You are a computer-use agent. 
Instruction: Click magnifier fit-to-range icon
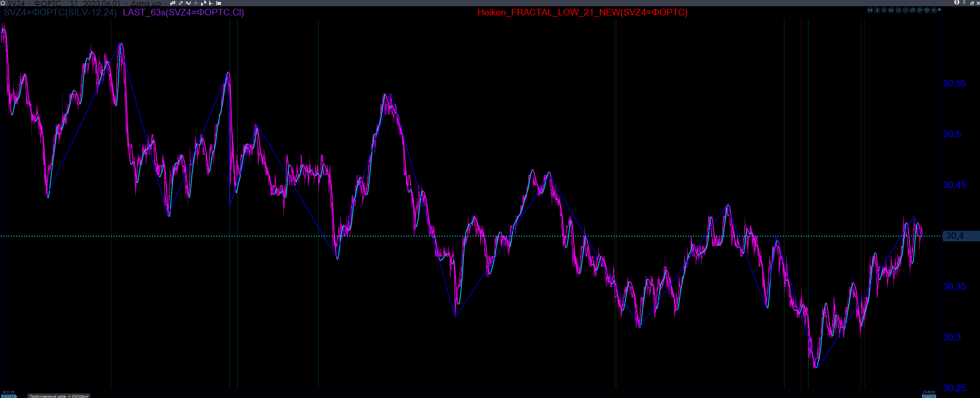pos(913,10)
